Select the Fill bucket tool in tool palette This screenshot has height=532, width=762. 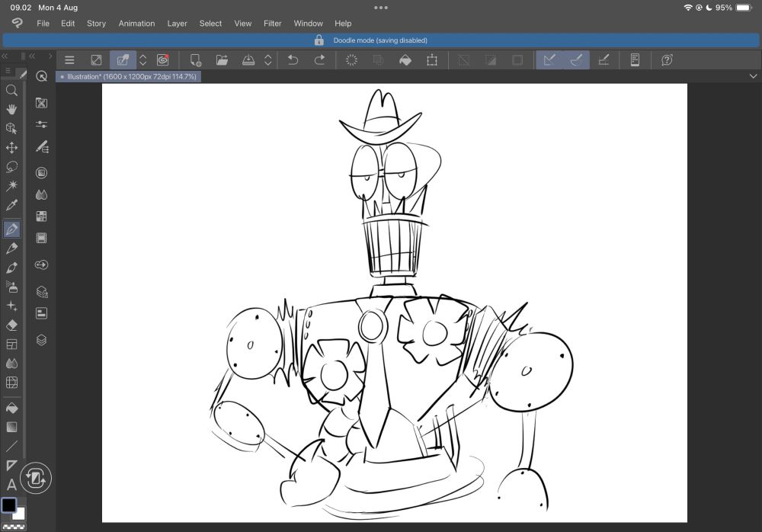coord(11,408)
